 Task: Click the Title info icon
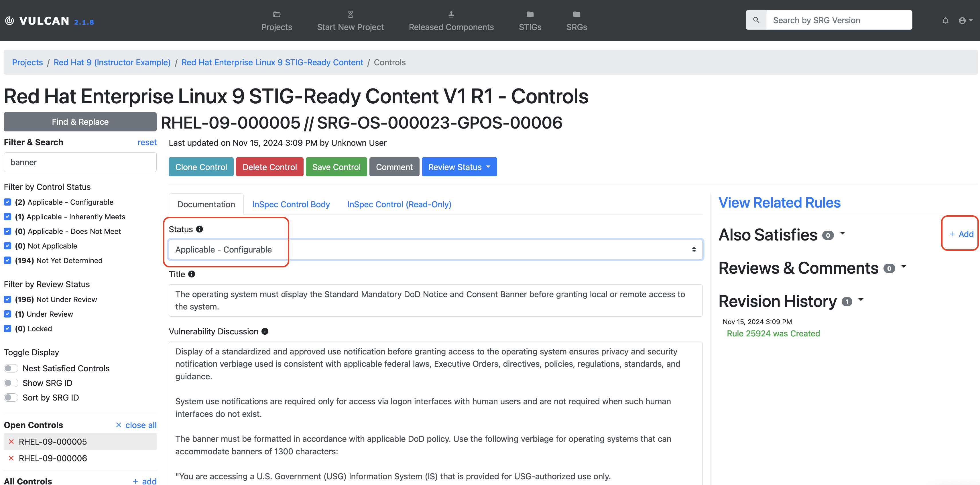pos(192,274)
